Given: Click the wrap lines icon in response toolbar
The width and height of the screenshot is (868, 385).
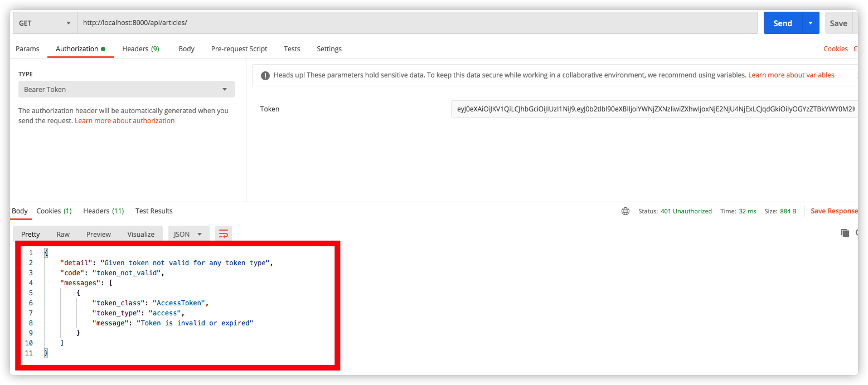Looking at the screenshot, I should (x=224, y=234).
